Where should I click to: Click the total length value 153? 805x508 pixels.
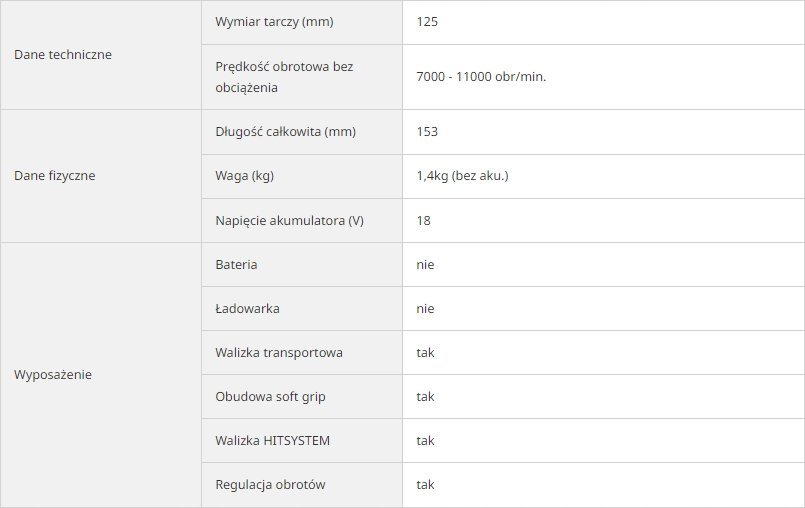[427, 131]
